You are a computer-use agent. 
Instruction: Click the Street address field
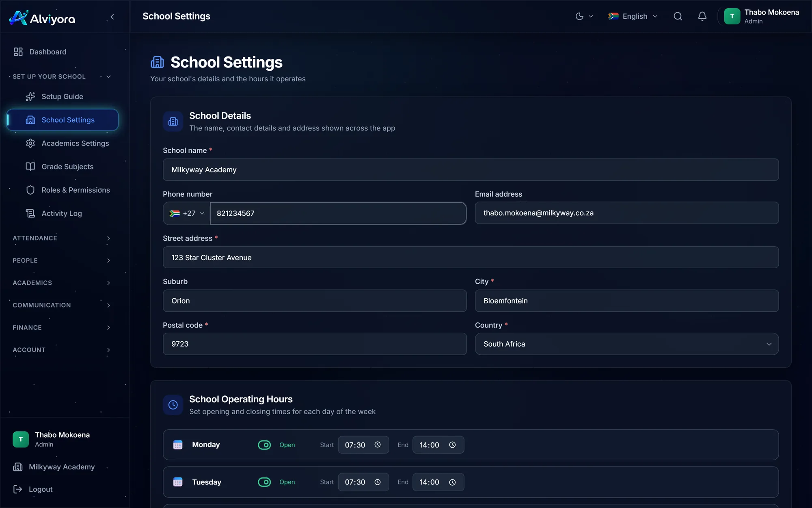click(471, 257)
